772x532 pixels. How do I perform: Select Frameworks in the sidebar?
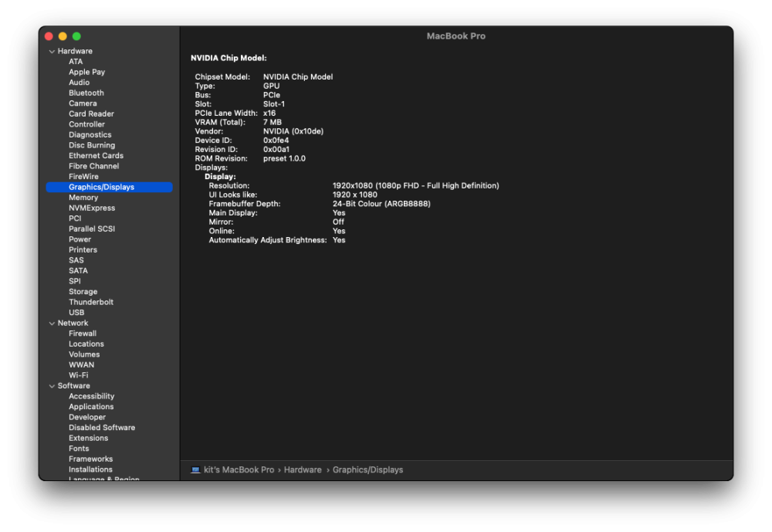point(90,459)
